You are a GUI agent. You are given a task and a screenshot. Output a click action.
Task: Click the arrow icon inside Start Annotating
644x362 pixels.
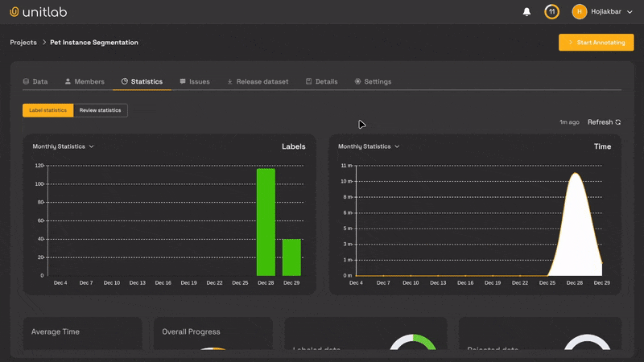pyautogui.click(x=571, y=43)
